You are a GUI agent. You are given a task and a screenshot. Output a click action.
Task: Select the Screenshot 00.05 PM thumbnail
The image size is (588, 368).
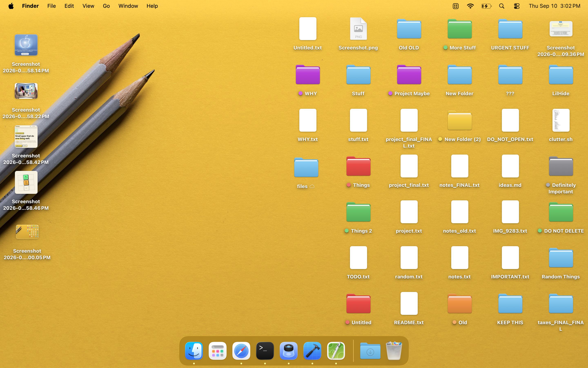pyautogui.click(x=27, y=232)
